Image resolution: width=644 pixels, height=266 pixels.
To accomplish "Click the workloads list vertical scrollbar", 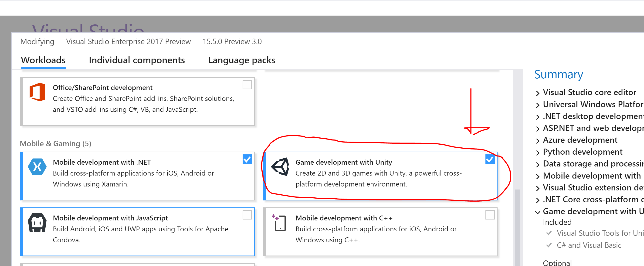I will tap(518, 225).
